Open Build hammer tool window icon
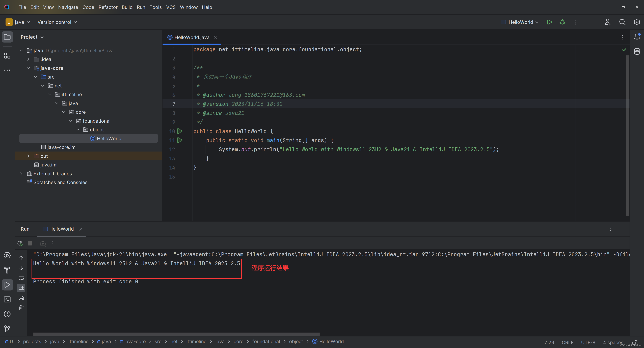The width and height of the screenshot is (644, 348). 7,270
